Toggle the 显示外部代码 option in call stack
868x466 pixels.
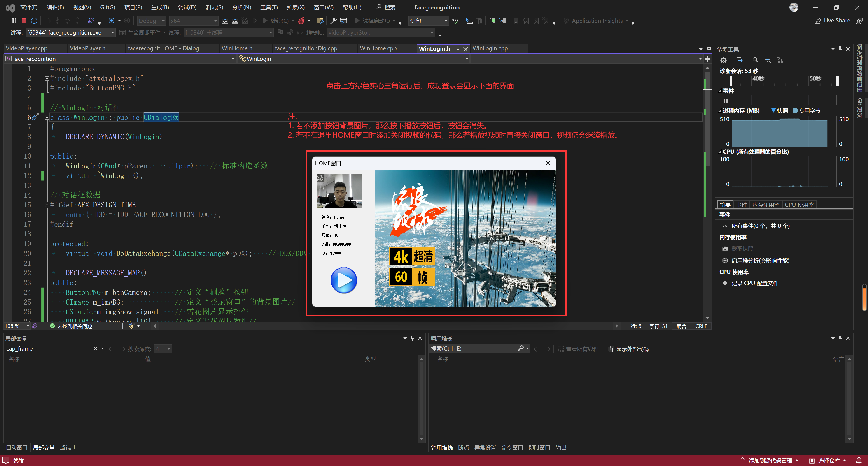[x=628, y=349]
